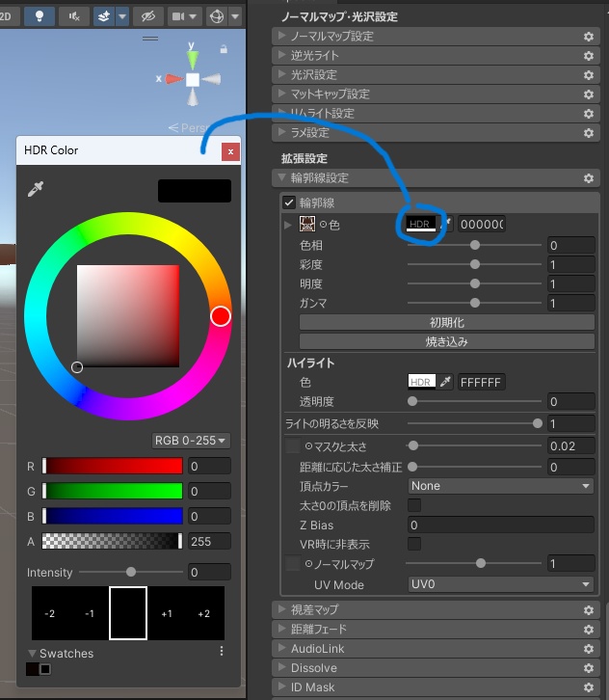The width and height of the screenshot is (609, 700).
Task: Toggle scene lighting bulb icon
Action: (40, 16)
